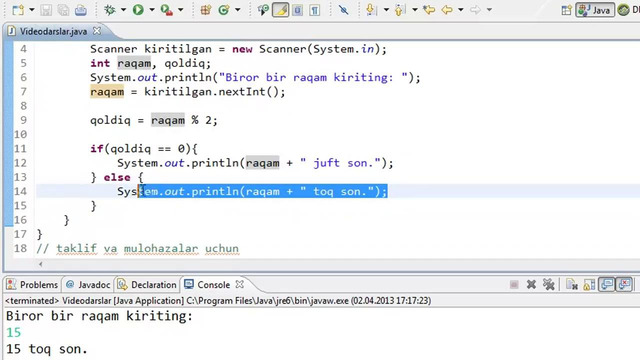Toggle Show Console on Standard Error button

click(x=624, y=284)
